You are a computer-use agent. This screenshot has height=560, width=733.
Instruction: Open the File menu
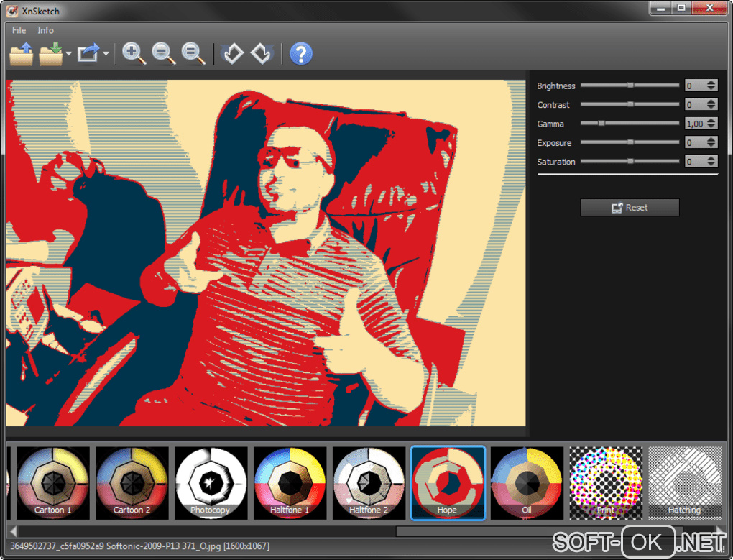point(19,30)
